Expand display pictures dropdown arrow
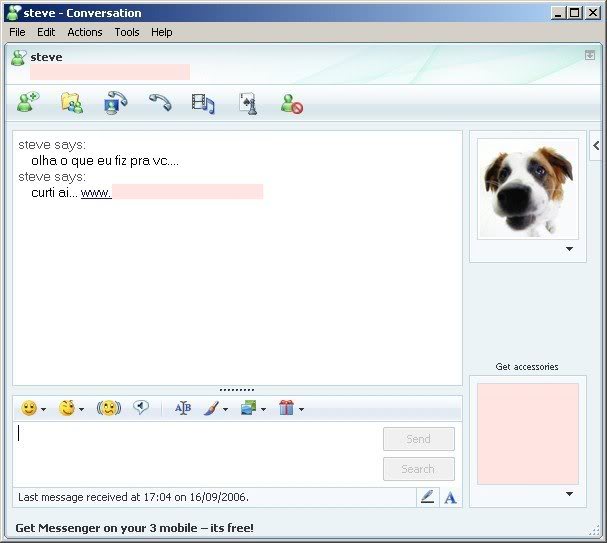This screenshot has width=607, height=543. [263, 409]
